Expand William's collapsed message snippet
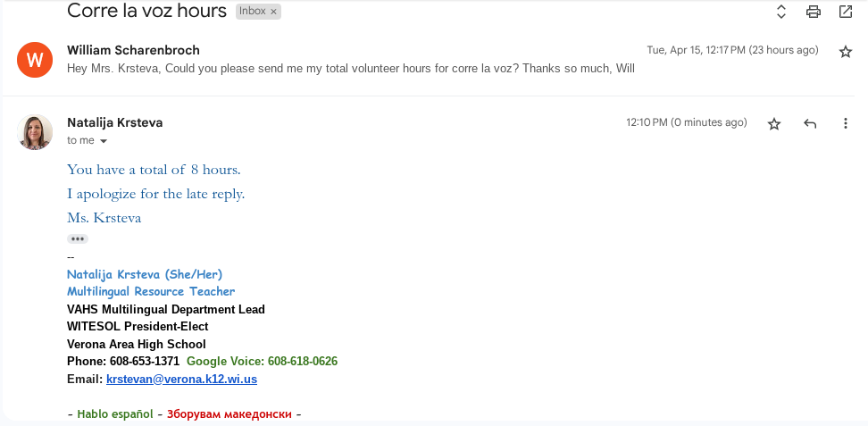This screenshot has height=426, width=868. pos(350,68)
